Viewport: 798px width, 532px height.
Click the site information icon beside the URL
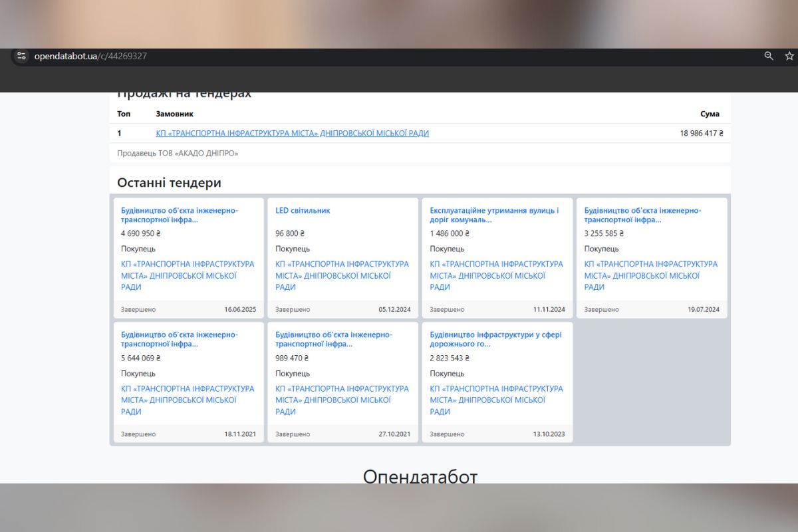pos(21,57)
